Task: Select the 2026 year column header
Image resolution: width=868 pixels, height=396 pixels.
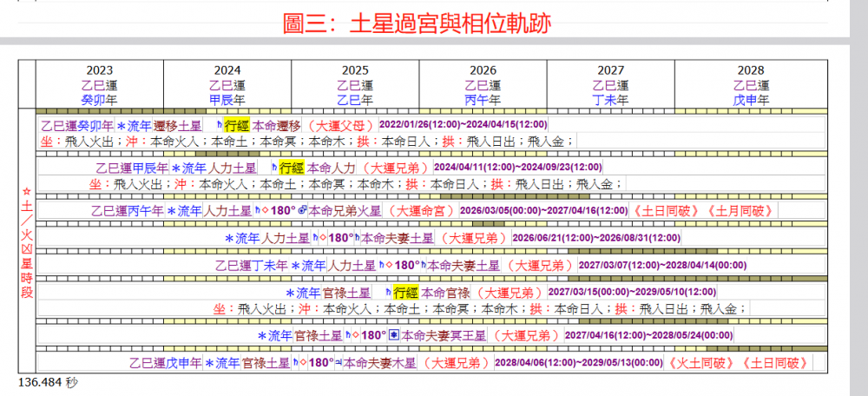Action: [x=483, y=71]
